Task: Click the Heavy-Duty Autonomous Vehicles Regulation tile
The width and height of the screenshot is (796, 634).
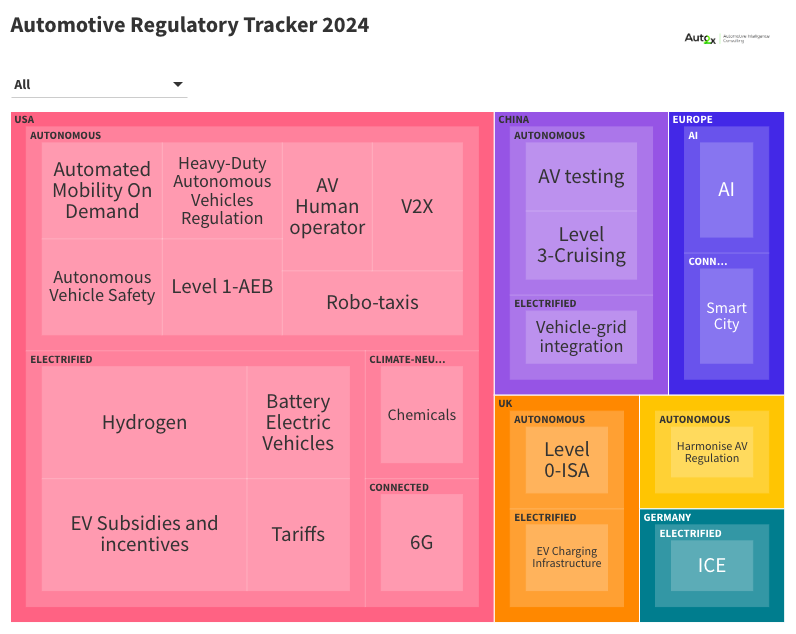Action: [222, 190]
